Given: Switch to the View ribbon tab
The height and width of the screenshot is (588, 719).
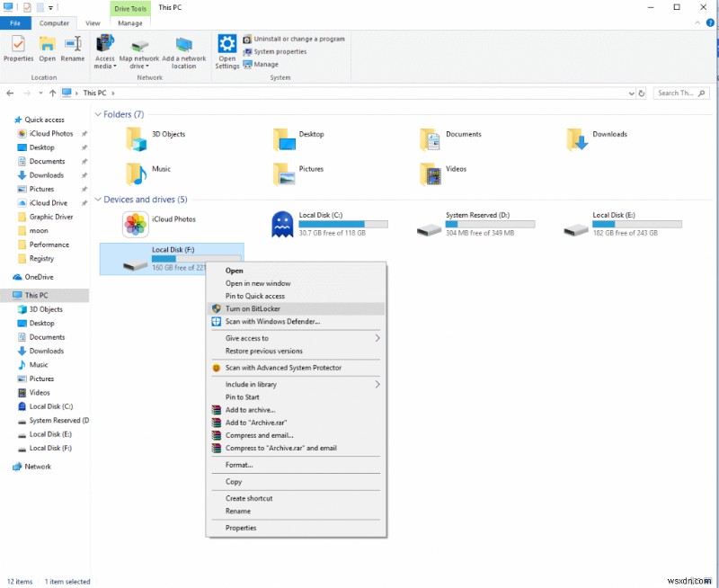Looking at the screenshot, I should [x=93, y=22].
